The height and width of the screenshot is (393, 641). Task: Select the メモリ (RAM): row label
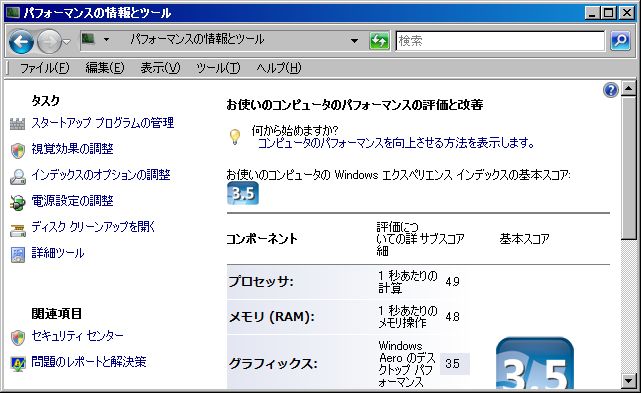coord(271,317)
